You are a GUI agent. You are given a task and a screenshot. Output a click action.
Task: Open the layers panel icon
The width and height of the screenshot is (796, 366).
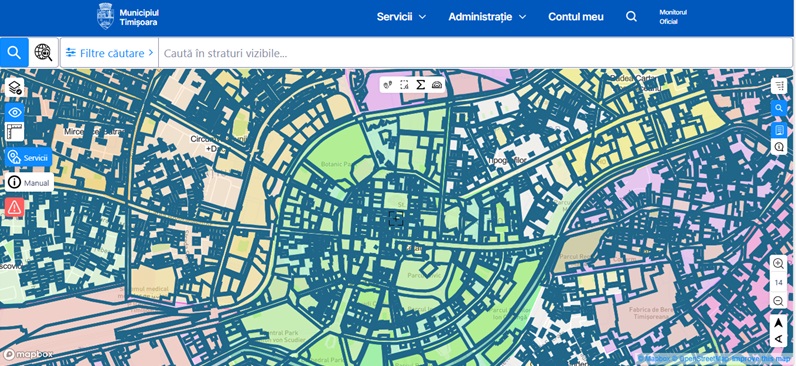click(x=15, y=88)
